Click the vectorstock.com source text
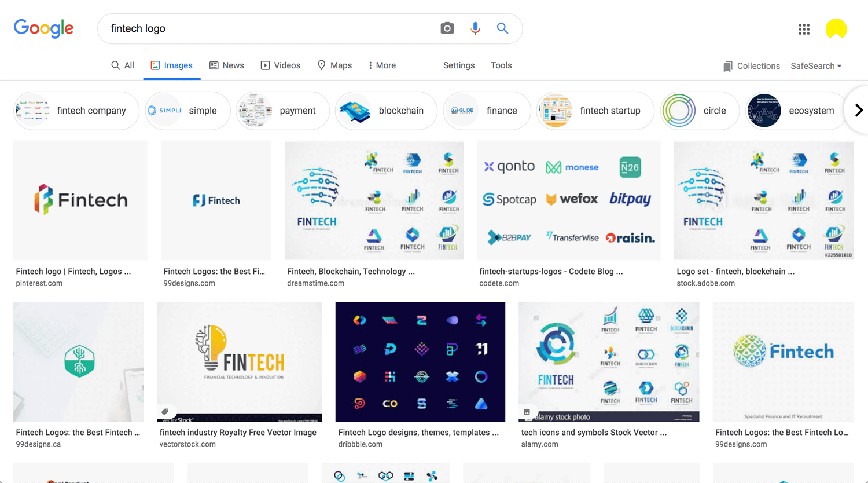868x483 pixels. click(x=187, y=444)
